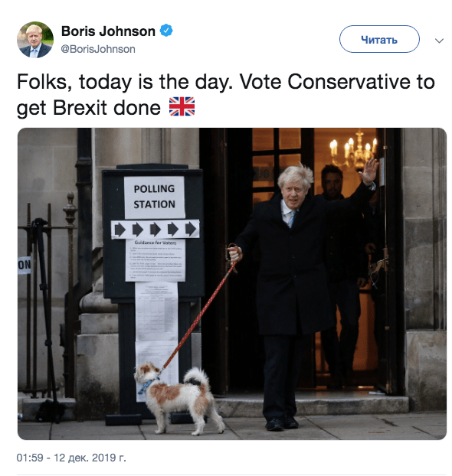Screen dimensions: 452x476
Task: Follow the account with the Читать button
Action: 379,39
